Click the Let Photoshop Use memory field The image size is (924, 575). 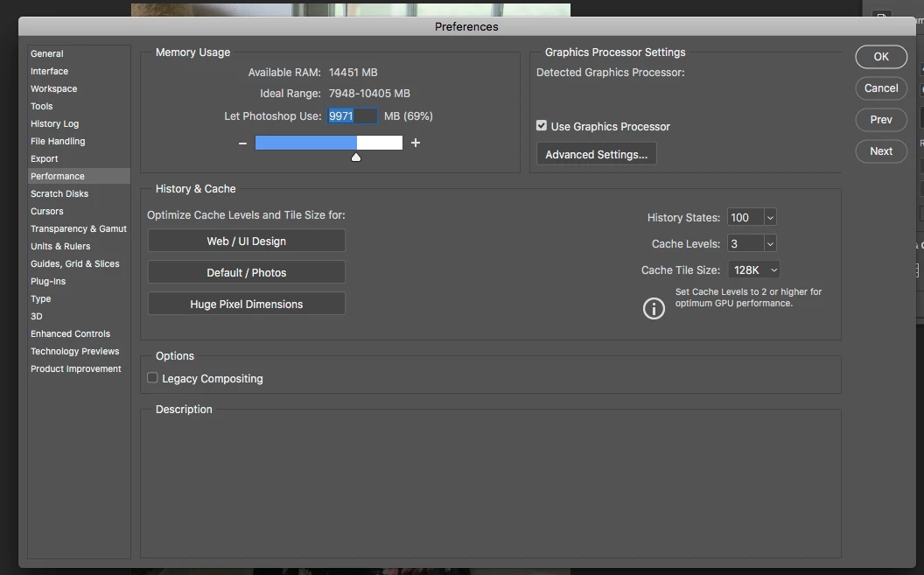pyautogui.click(x=352, y=116)
